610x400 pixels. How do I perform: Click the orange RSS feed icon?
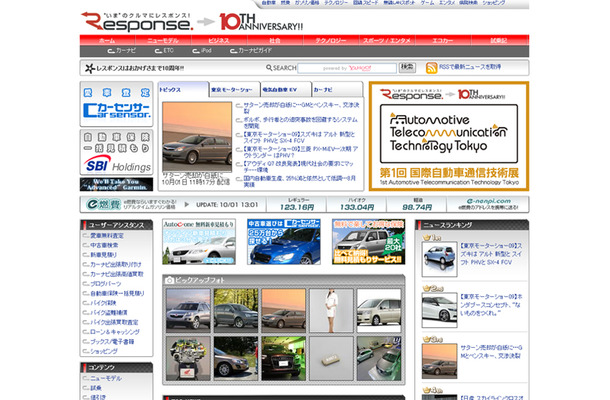coord(431,68)
